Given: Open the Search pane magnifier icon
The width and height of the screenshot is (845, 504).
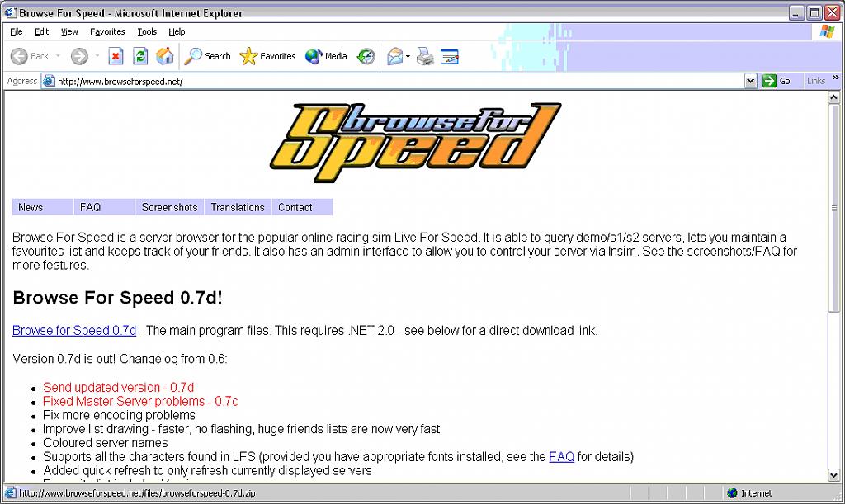Looking at the screenshot, I should pyautogui.click(x=193, y=56).
